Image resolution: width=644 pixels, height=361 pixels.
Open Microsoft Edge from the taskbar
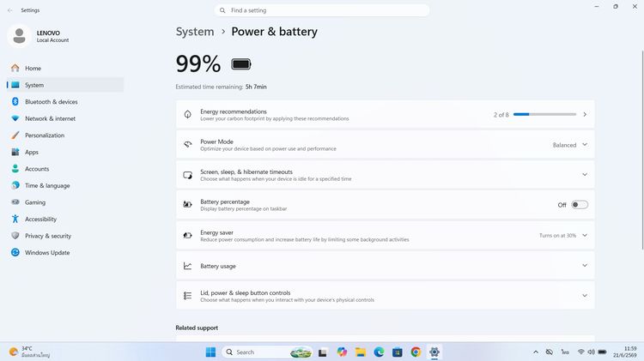tap(379, 352)
